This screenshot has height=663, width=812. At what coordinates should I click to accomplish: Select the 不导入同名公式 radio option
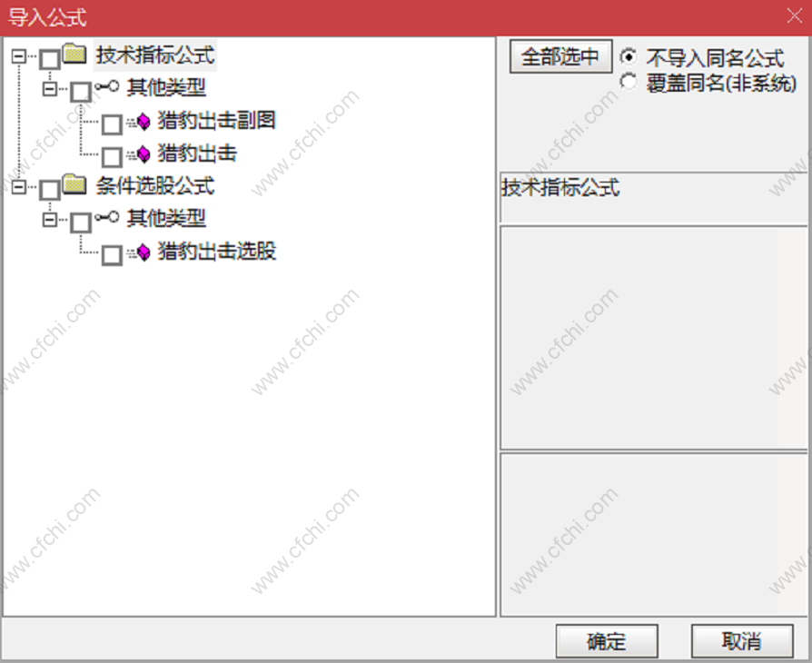[x=629, y=56]
